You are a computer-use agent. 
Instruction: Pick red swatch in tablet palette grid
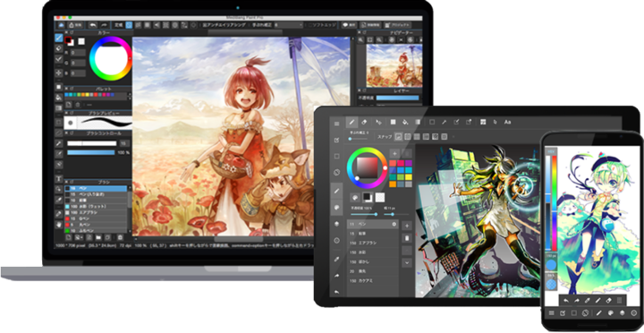394,163
